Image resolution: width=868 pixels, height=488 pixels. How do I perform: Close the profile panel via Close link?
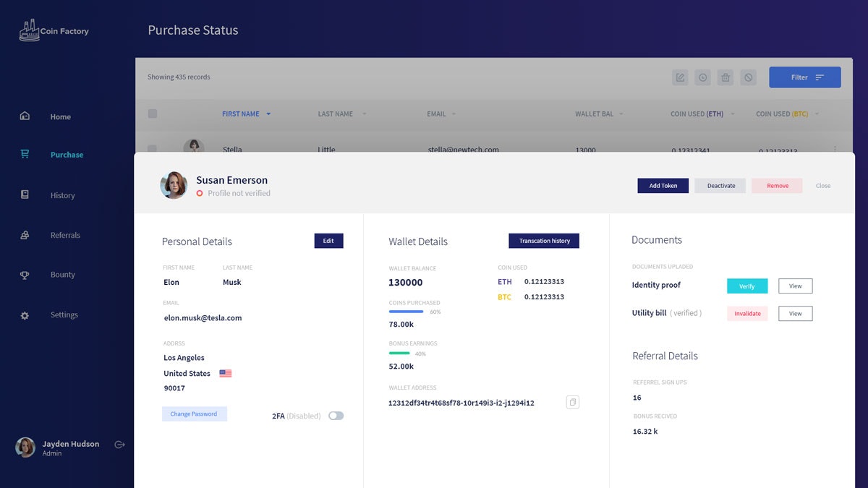coord(823,186)
